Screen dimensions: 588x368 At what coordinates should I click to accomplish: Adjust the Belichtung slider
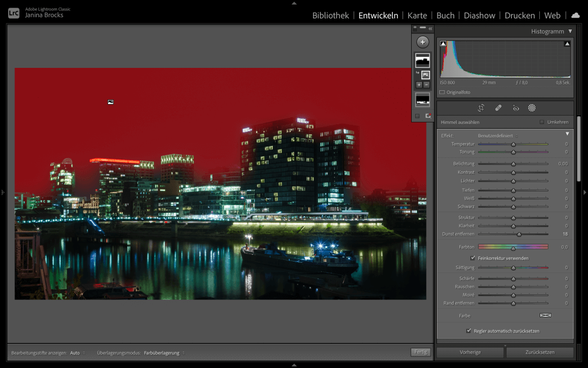513,164
